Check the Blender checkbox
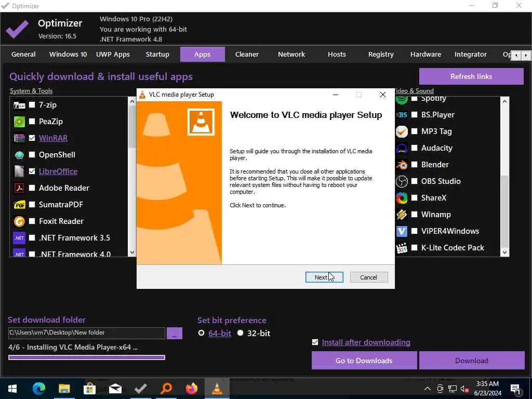Viewport: 532px width, 399px height. [x=414, y=165]
